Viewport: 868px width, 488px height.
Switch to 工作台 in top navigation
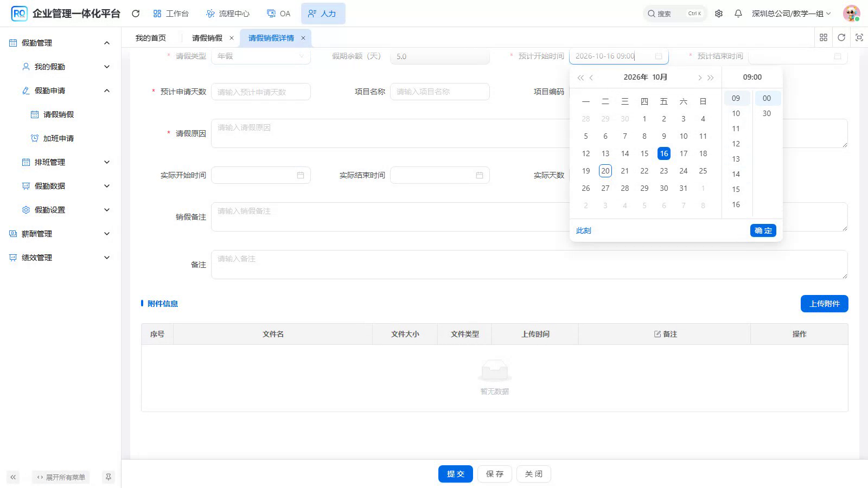coord(171,14)
